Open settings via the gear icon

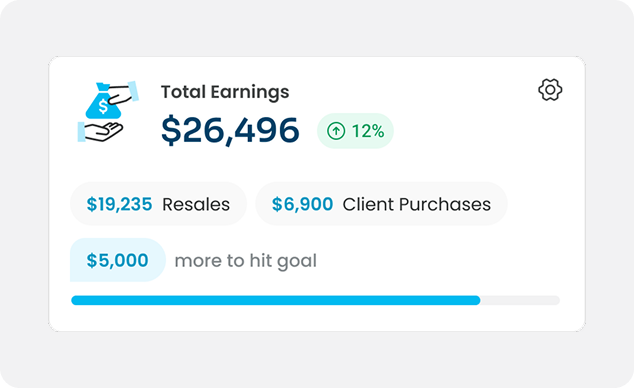pos(550,90)
